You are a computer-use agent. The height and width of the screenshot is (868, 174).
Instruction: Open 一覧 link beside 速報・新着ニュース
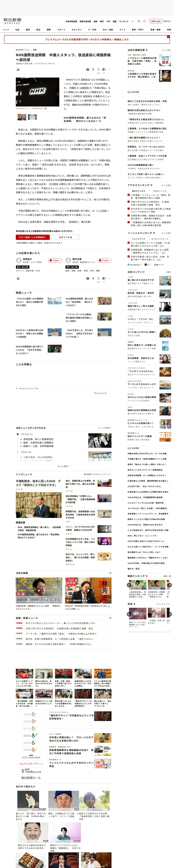coord(109,618)
